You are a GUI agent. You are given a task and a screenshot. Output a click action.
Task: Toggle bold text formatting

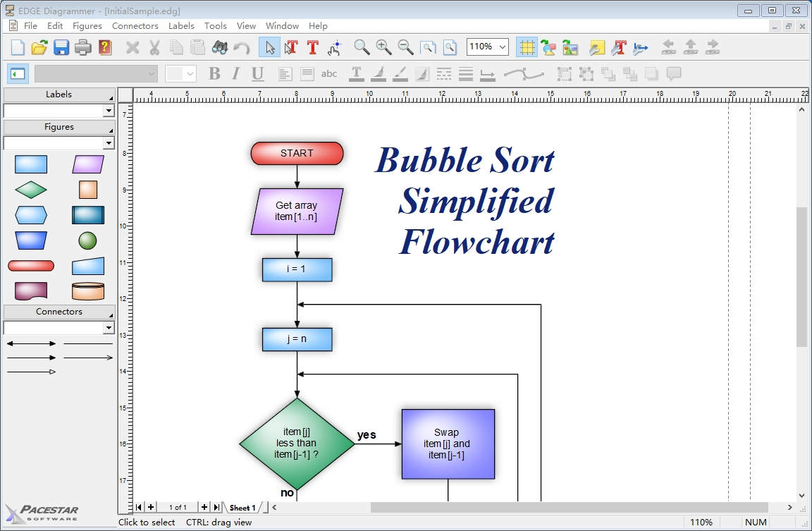214,74
